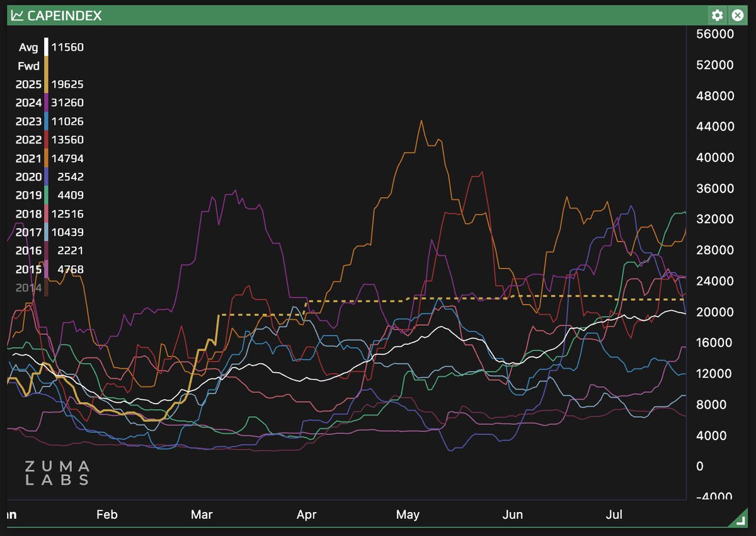Open the chart settings gear icon
Viewport: 756px width, 536px height.
coord(716,15)
